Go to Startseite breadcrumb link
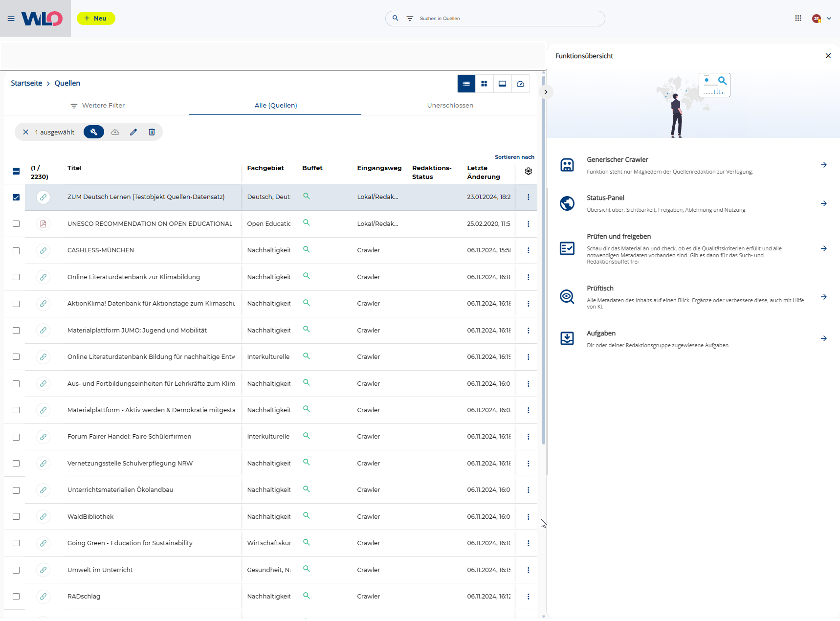This screenshot has width=840, height=621. pyautogui.click(x=26, y=83)
